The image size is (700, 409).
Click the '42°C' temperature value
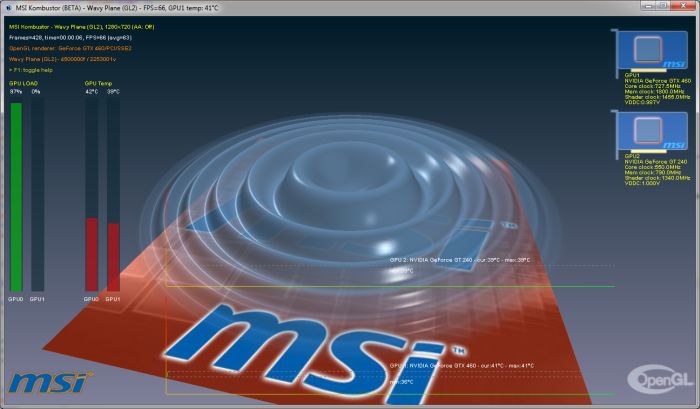click(x=92, y=92)
